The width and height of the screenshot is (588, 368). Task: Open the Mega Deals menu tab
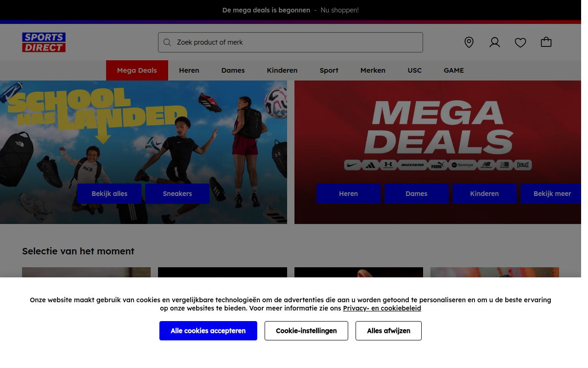tap(137, 70)
